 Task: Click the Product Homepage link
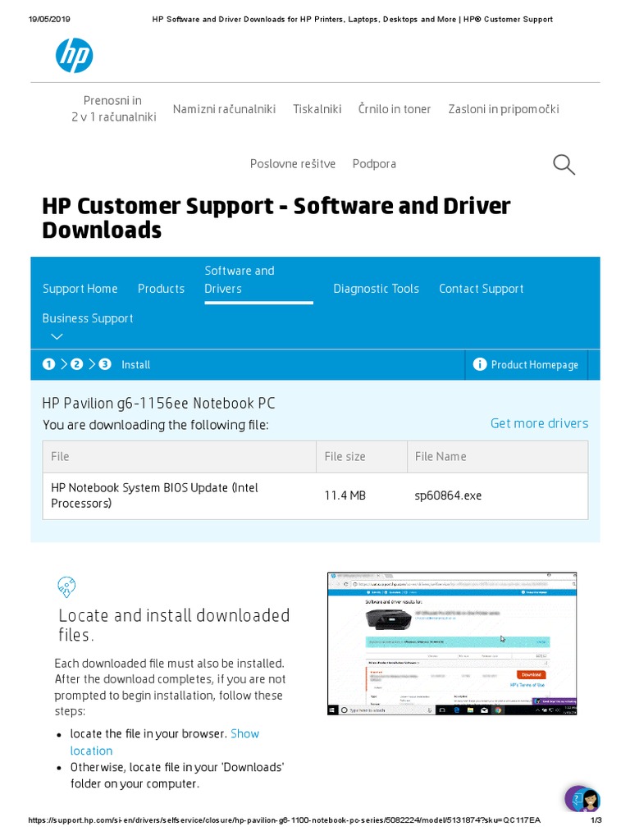pyautogui.click(x=535, y=365)
